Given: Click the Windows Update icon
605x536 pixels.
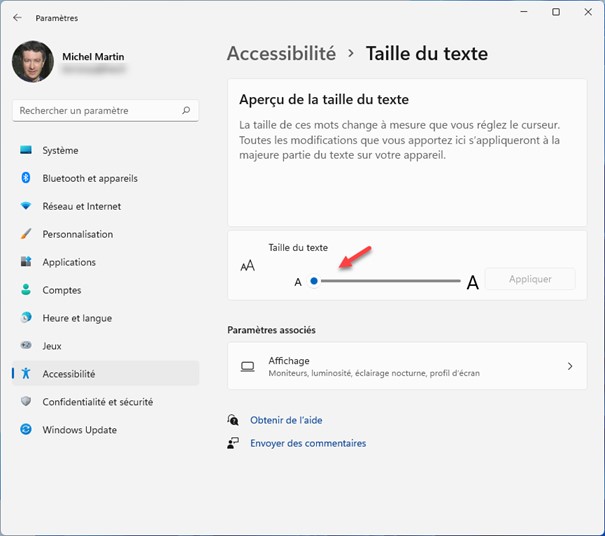Looking at the screenshot, I should point(26,430).
